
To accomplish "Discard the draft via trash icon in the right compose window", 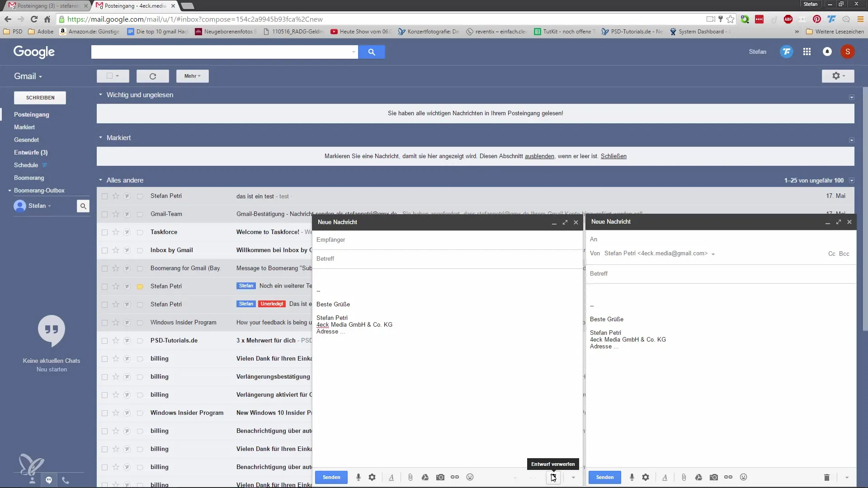I will [x=826, y=477].
